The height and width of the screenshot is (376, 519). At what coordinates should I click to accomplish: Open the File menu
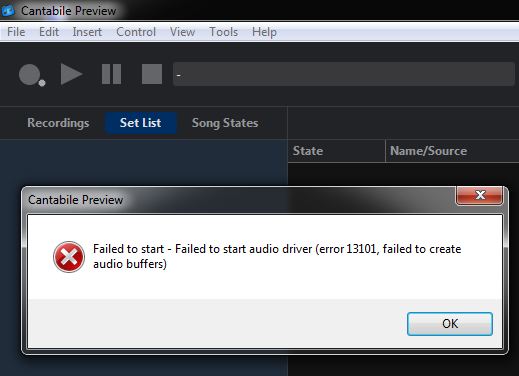click(x=16, y=32)
